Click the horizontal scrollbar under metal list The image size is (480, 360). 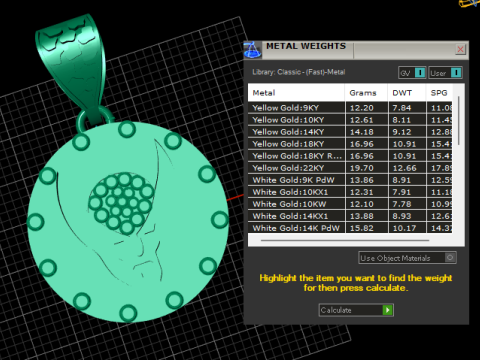[345, 240]
